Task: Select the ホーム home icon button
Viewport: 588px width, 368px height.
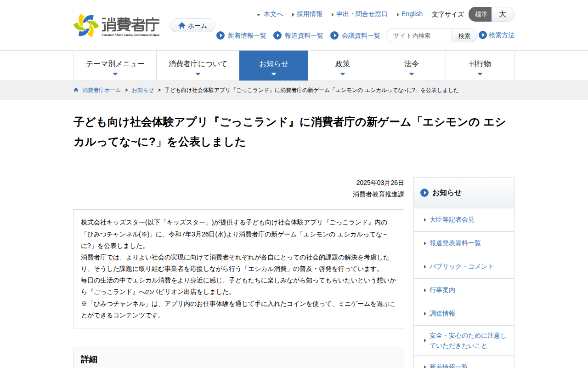Action: 192,25
